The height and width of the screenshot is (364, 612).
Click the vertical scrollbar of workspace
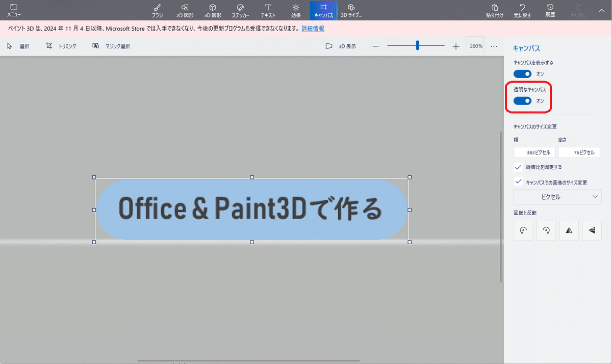pos(501,206)
